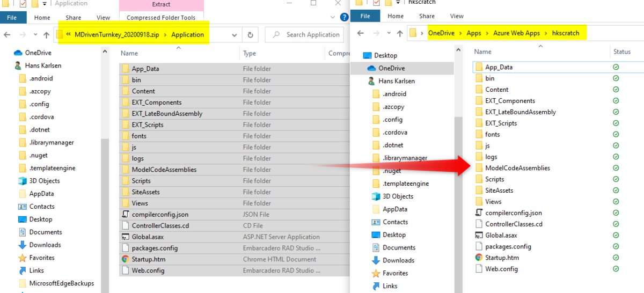Open the File menu in hkscratch window
Image resolution: width=644 pixels, height=293 pixels.
pos(365,16)
